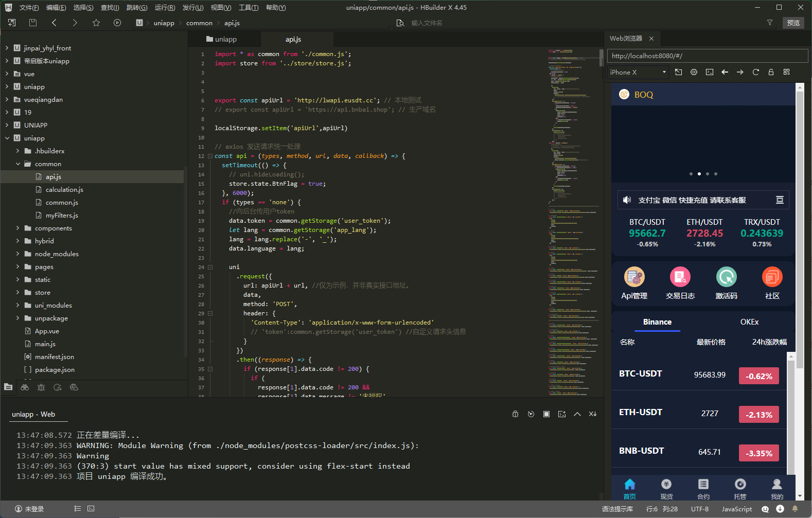Click the 预览 button at top right

tap(793, 23)
